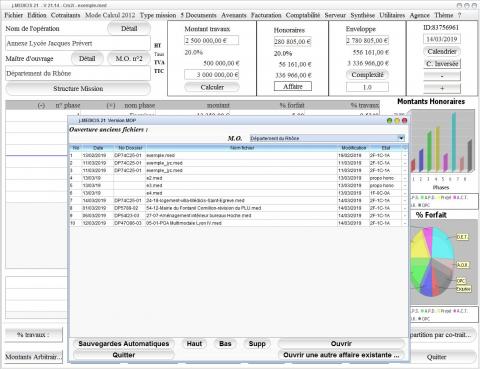
Task: Click the Ouvrir button
Action: pyautogui.click(x=341, y=344)
